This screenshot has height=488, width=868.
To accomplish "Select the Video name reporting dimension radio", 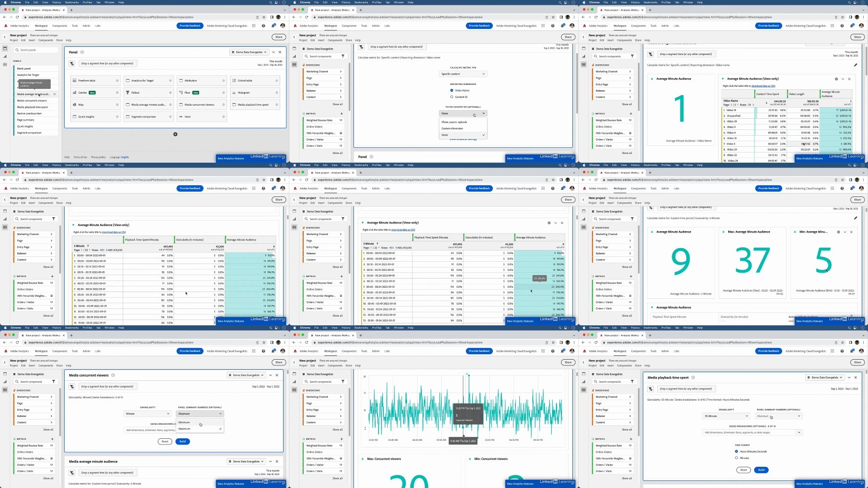I will [x=451, y=90].
